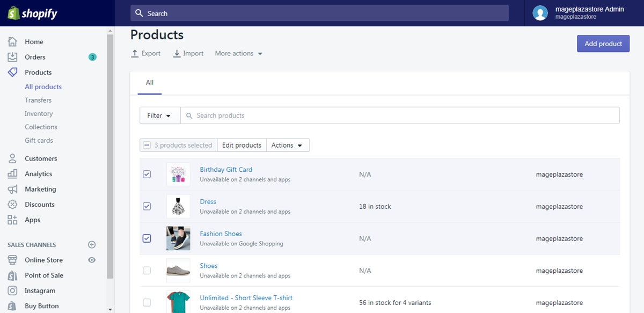644x313 pixels.
Task: Open the Shopify logo home link
Action: pyautogui.click(x=32, y=13)
